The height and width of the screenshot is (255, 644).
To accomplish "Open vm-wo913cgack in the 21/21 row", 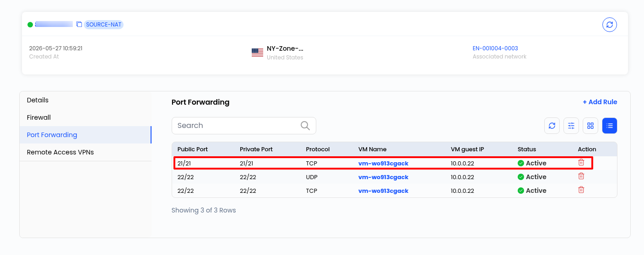I will [x=383, y=163].
